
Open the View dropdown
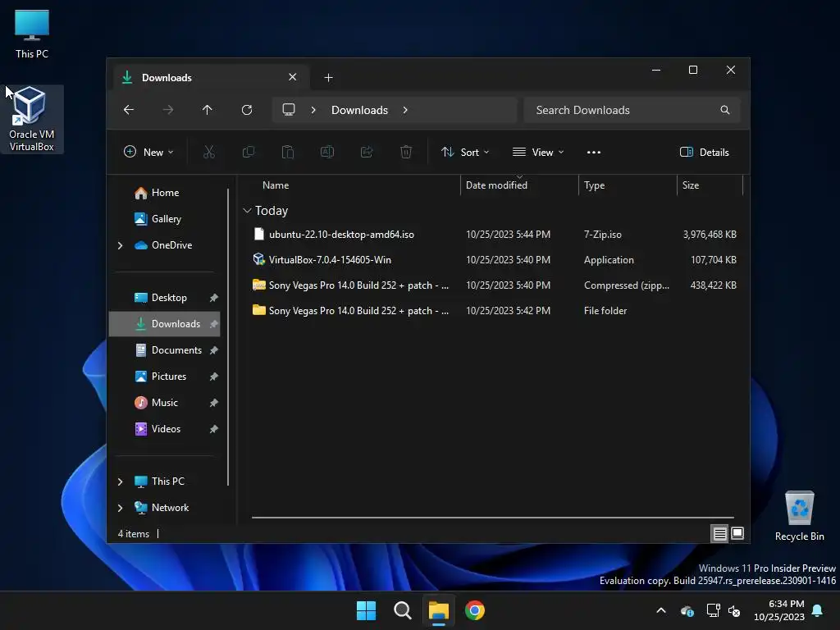(538, 152)
